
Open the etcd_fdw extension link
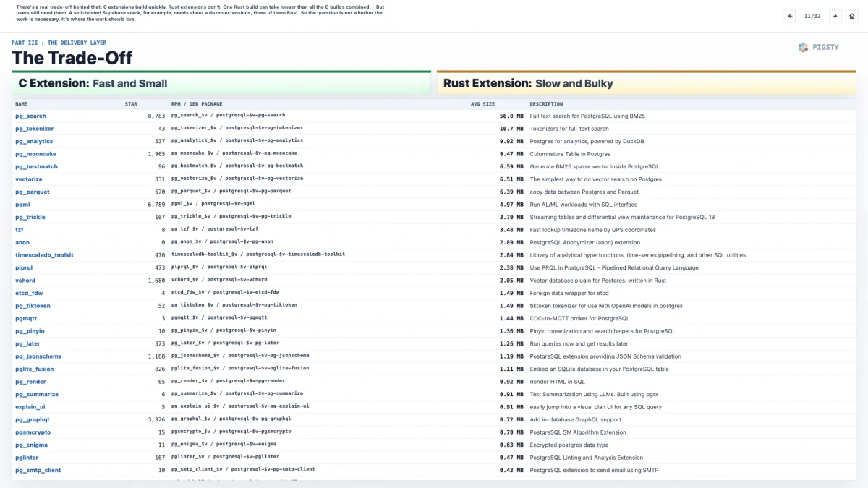coord(29,293)
